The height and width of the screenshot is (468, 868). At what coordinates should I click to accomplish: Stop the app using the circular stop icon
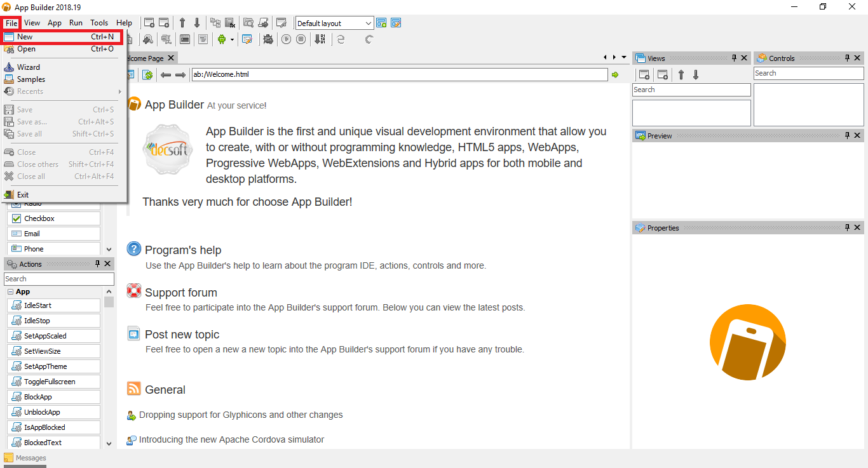[300, 39]
